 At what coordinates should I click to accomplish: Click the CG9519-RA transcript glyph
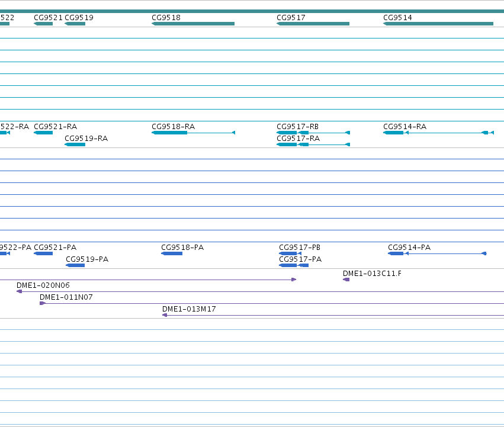click(x=75, y=145)
